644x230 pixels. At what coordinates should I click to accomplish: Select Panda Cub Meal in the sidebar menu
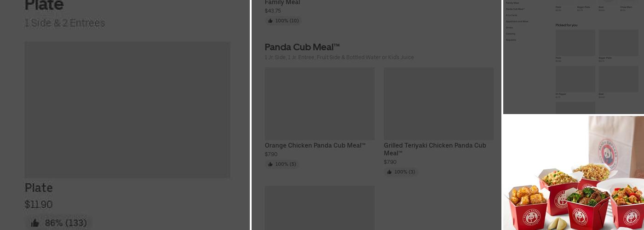[x=515, y=9]
